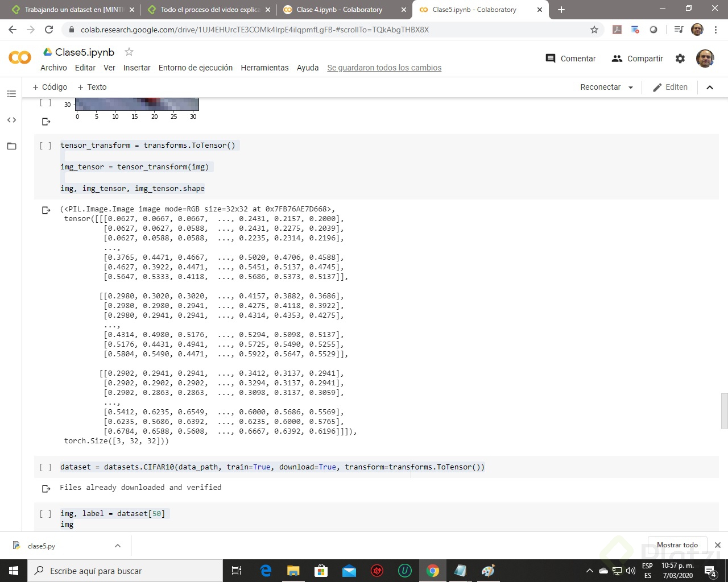This screenshot has width=728, height=582.
Task: Close the 'Clase 4.ipynb' tab
Action: [404, 10]
